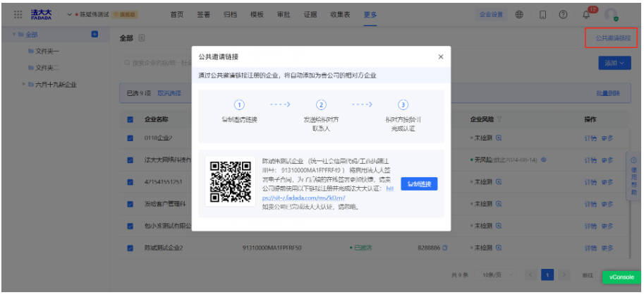
Task: Open 更多 in the 陈斌测试企业2 row
Action: coord(607,248)
